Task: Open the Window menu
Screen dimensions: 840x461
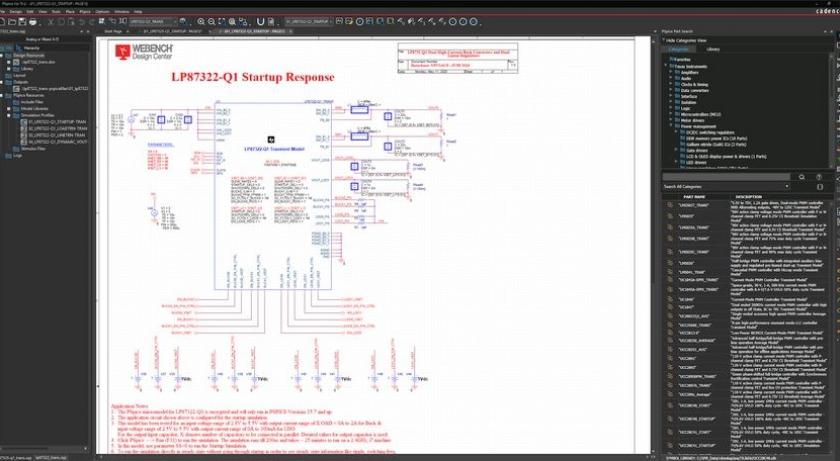Action: click(122, 11)
